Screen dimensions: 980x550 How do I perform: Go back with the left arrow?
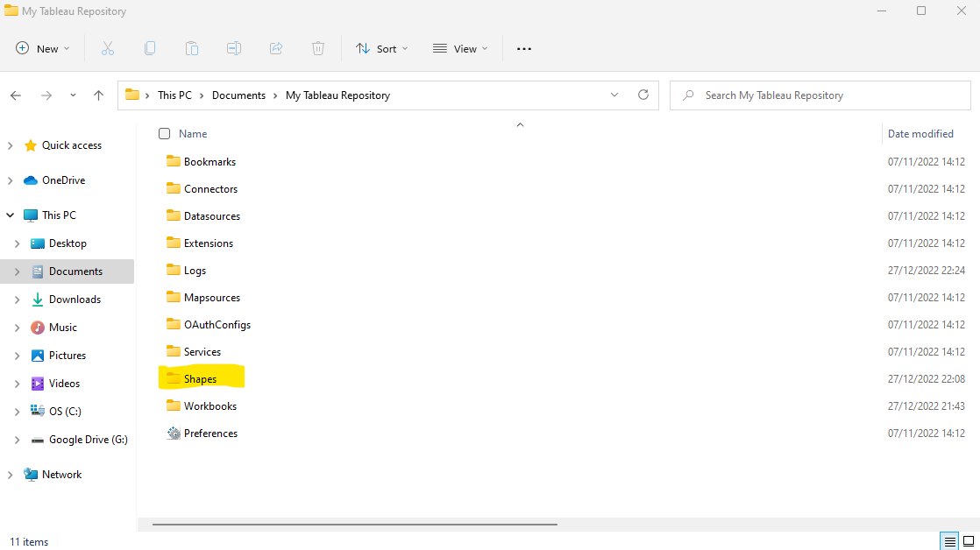click(16, 95)
